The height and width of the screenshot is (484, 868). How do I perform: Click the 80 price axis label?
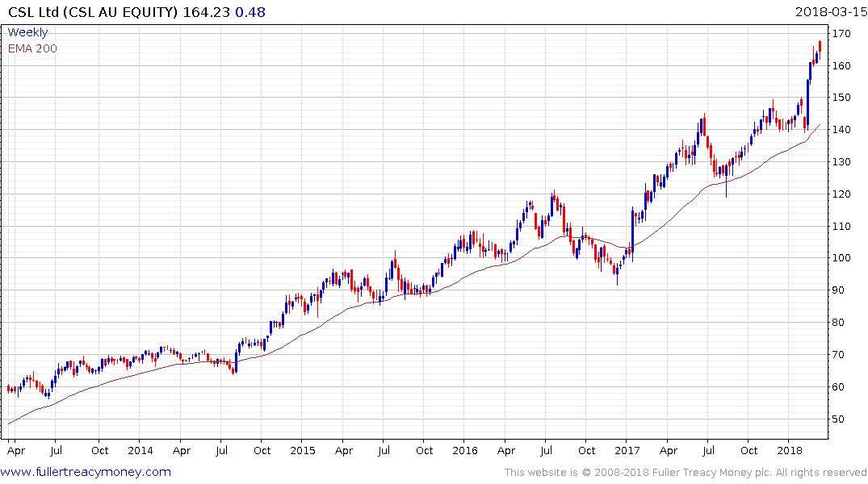pyautogui.click(x=838, y=323)
